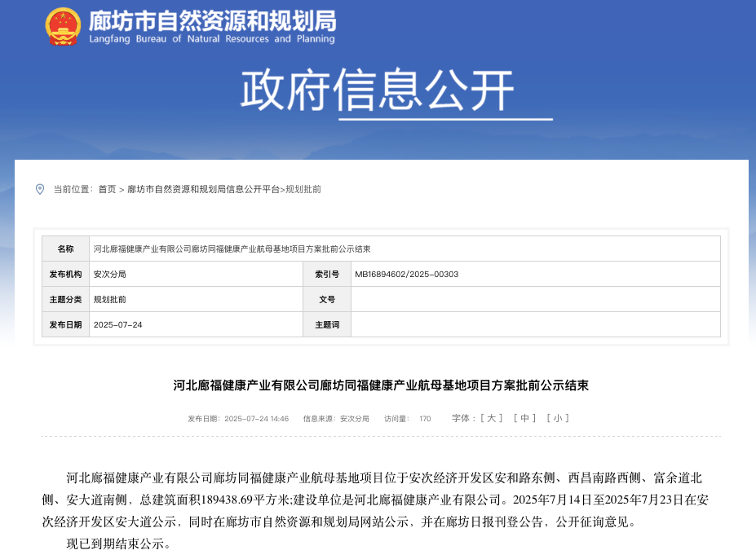The width and height of the screenshot is (756, 559).
Task: Click 规划批前 in the 主题分类 row
Action: click(x=110, y=299)
